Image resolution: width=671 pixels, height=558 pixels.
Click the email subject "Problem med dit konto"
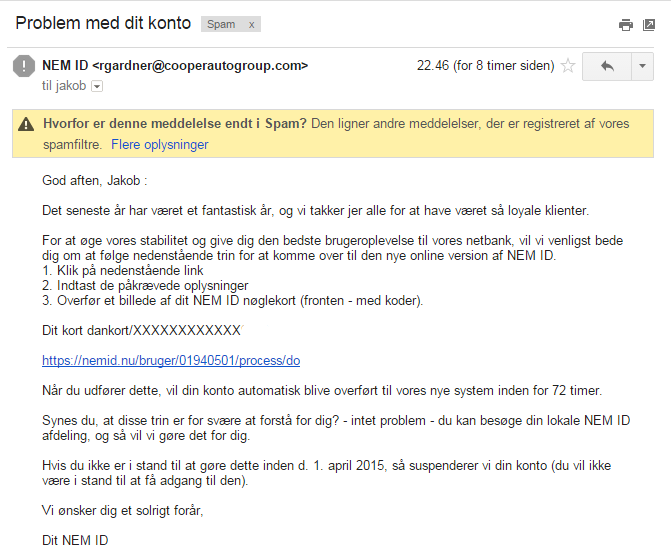103,23
